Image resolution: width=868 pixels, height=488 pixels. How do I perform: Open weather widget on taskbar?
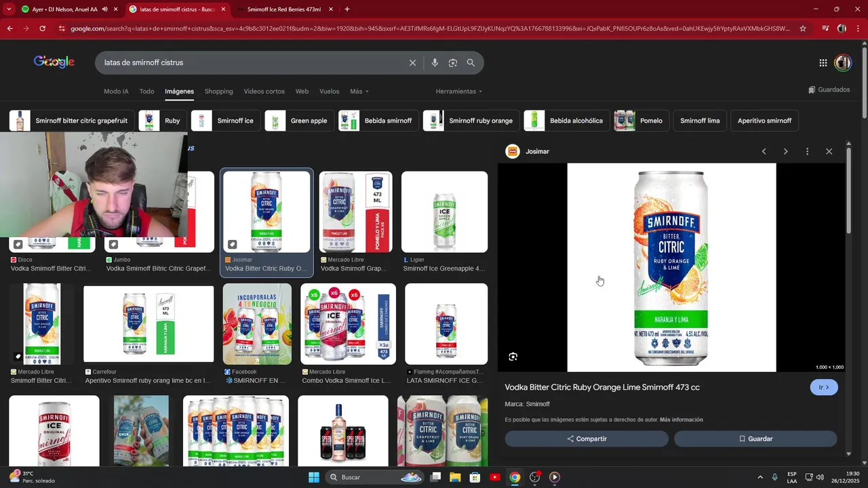(32, 477)
